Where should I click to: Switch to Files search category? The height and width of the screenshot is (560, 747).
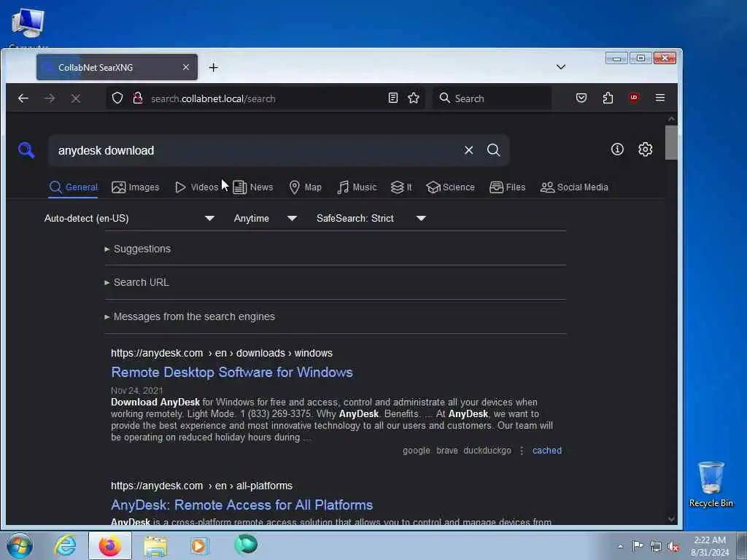tap(508, 187)
